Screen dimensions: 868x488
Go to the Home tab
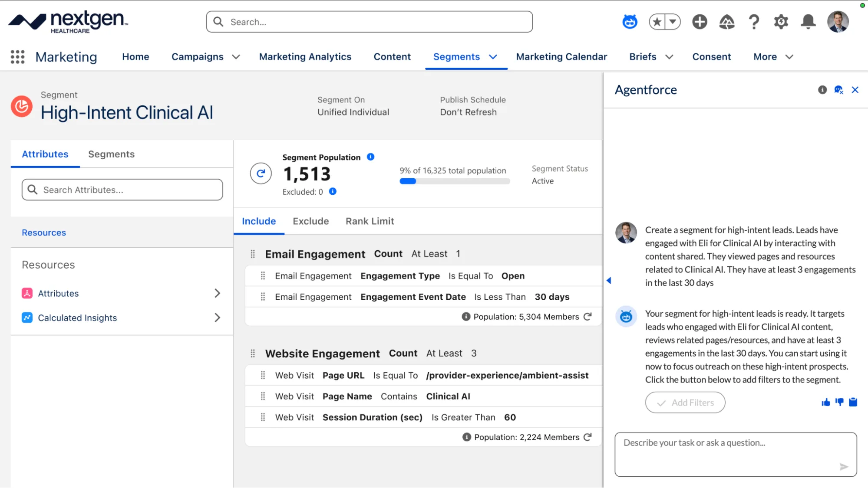coord(135,57)
